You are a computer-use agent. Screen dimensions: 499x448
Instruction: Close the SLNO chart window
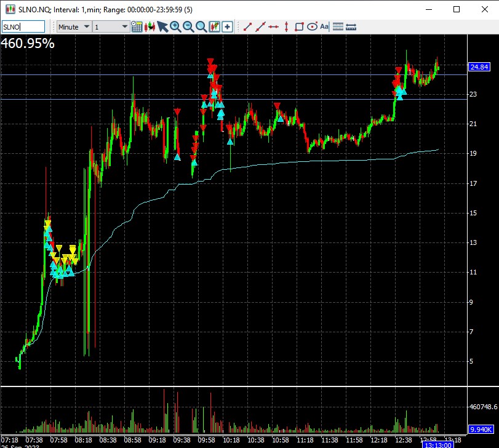(485, 9)
